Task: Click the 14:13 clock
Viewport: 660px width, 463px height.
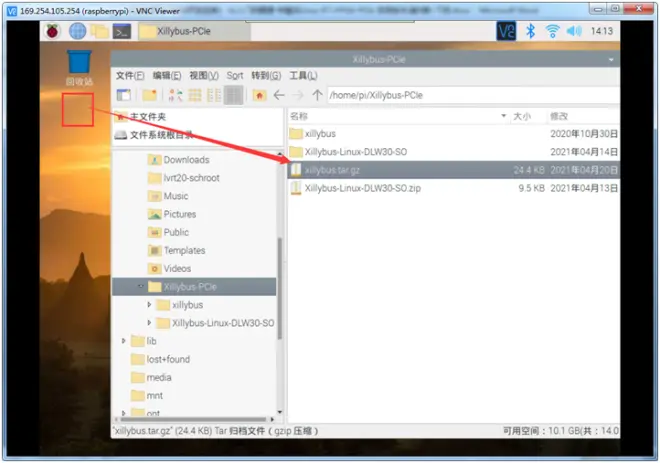Action: click(x=602, y=31)
